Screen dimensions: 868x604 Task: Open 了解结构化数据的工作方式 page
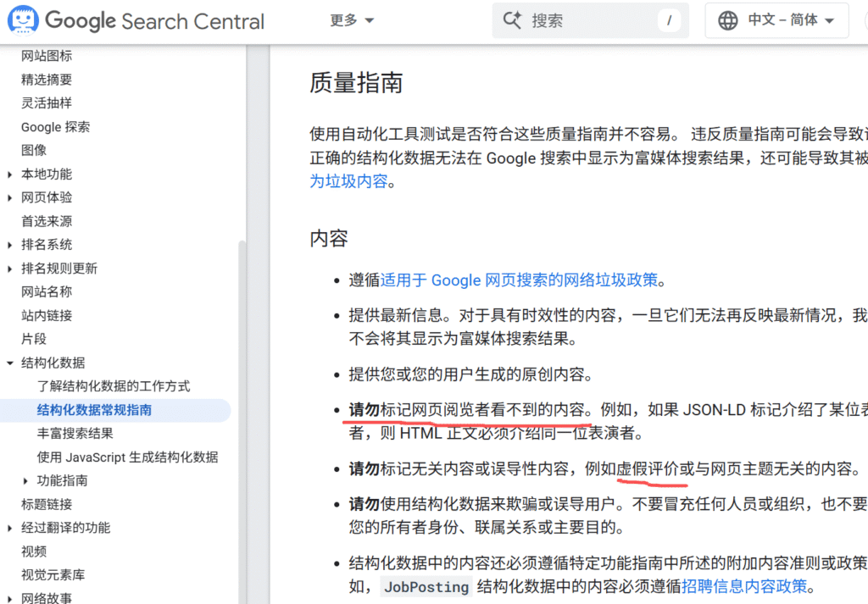coord(114,386)
